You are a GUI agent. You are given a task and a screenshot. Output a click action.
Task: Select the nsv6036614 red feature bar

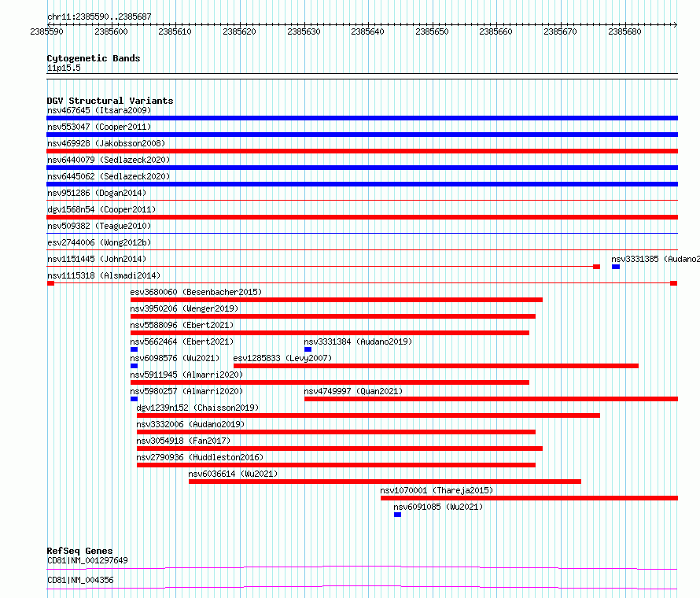[385, 482]
